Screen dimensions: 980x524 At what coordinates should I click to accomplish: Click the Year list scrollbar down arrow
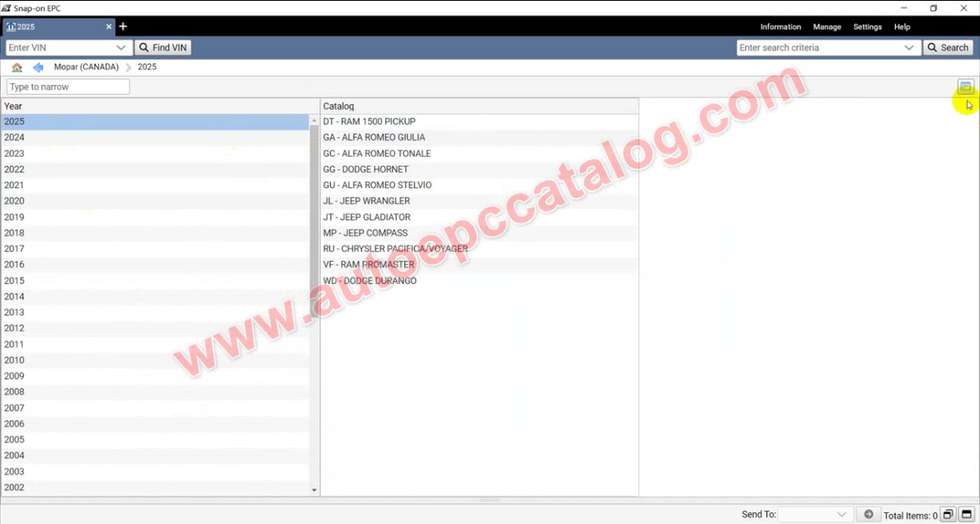click(314, 490)
